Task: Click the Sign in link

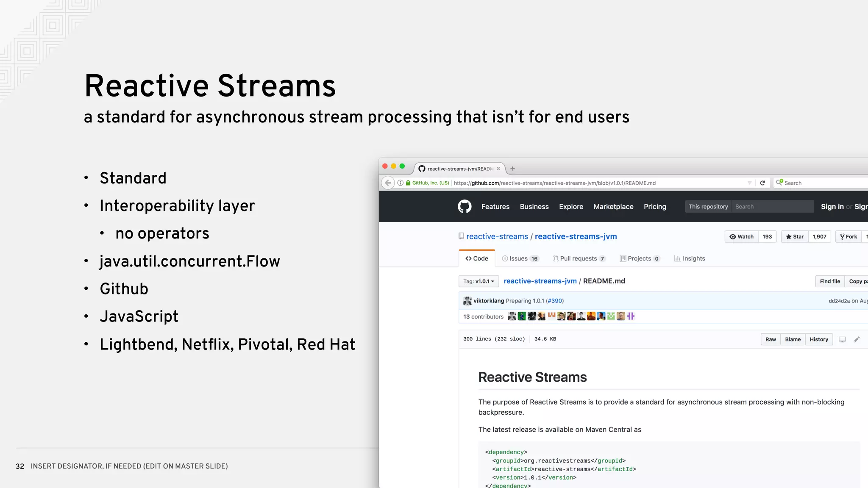Action: 832,207
